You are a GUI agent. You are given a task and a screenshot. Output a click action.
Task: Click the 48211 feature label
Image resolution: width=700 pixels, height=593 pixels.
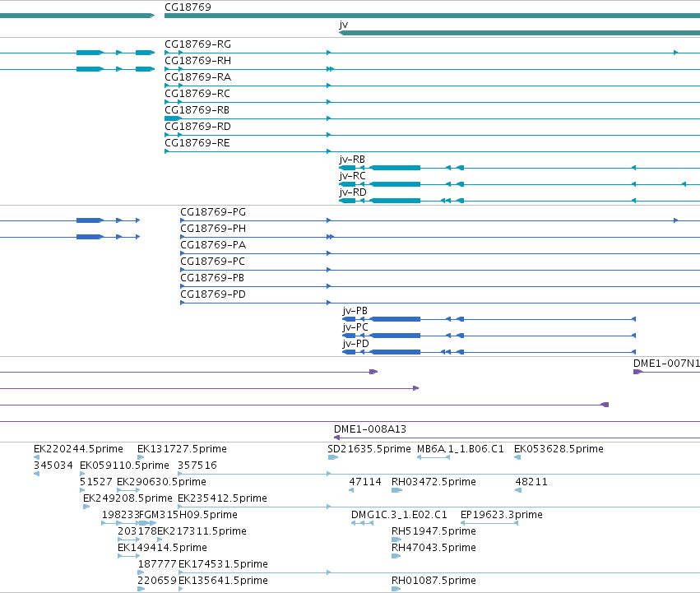pyautogui.click(x=531, y=482)
